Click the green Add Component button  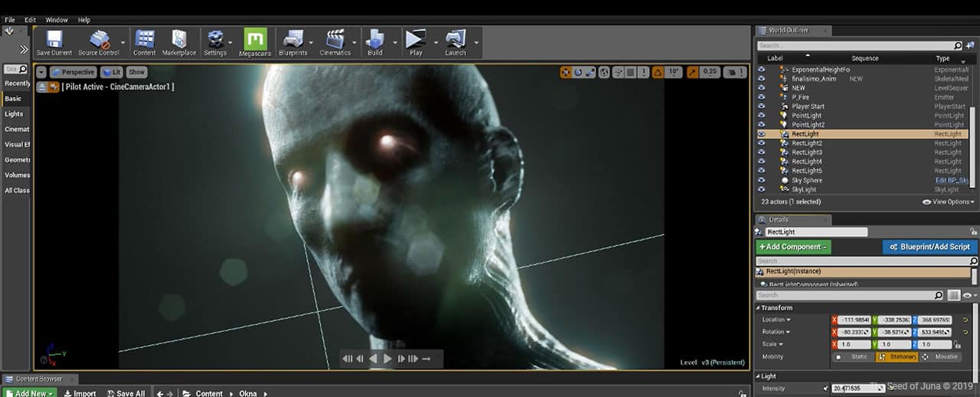point(793,246)
